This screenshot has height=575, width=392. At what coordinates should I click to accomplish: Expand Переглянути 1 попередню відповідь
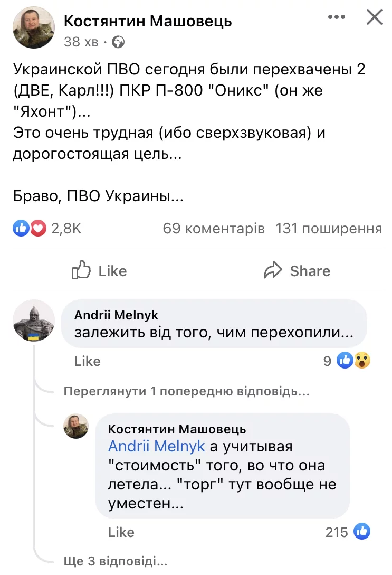pos(186,392)
